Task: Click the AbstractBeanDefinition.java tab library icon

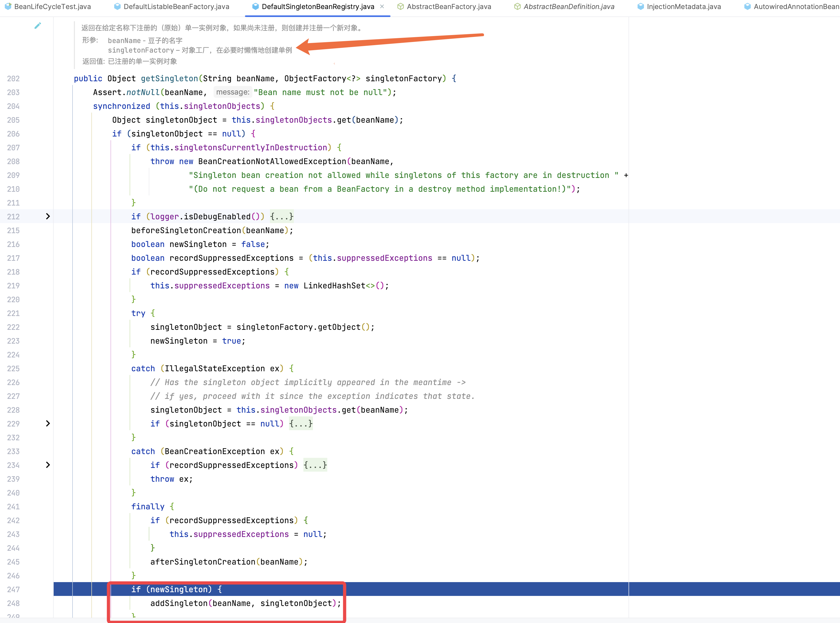Action: [x=517, y=6]
